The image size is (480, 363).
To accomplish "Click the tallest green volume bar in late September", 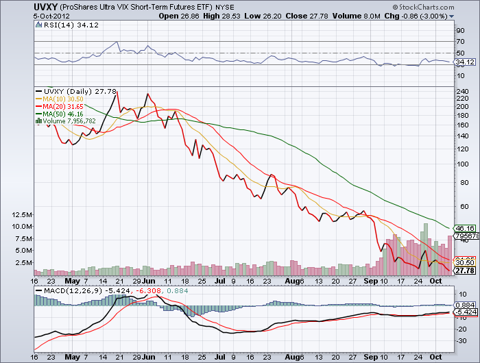I will (x=425, y=249).
